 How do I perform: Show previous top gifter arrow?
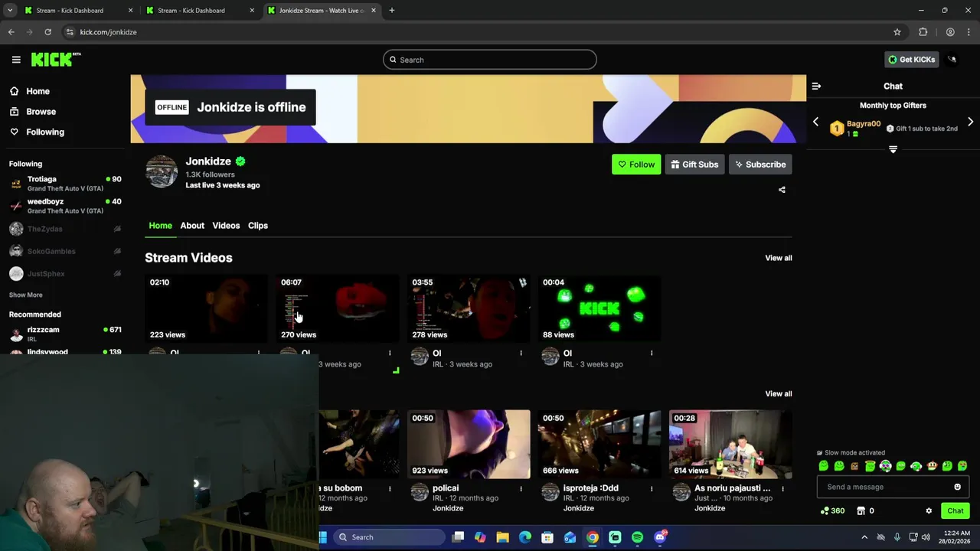tap(815, 122)
